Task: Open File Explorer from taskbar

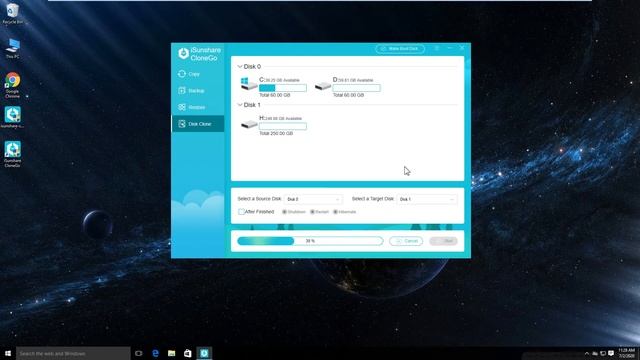Action: coord(171,353)
